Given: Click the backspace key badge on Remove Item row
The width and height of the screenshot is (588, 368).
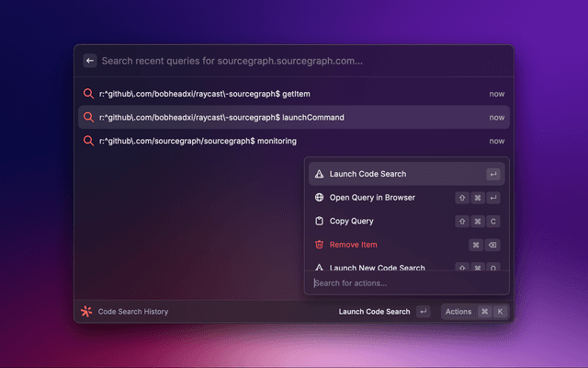Looking at the screenshot, I should [x=493, y=245].
